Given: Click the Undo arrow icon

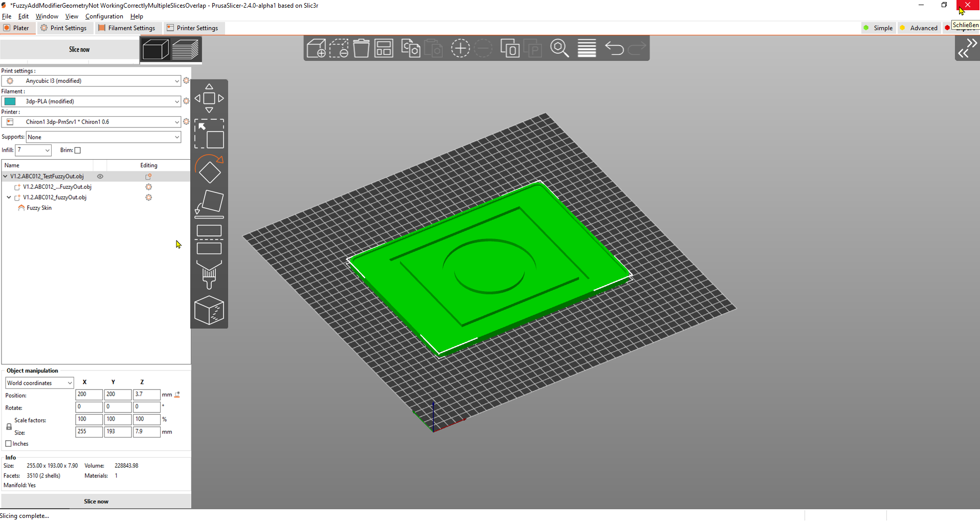Looking at the screenshot, I should pos(614,49).
